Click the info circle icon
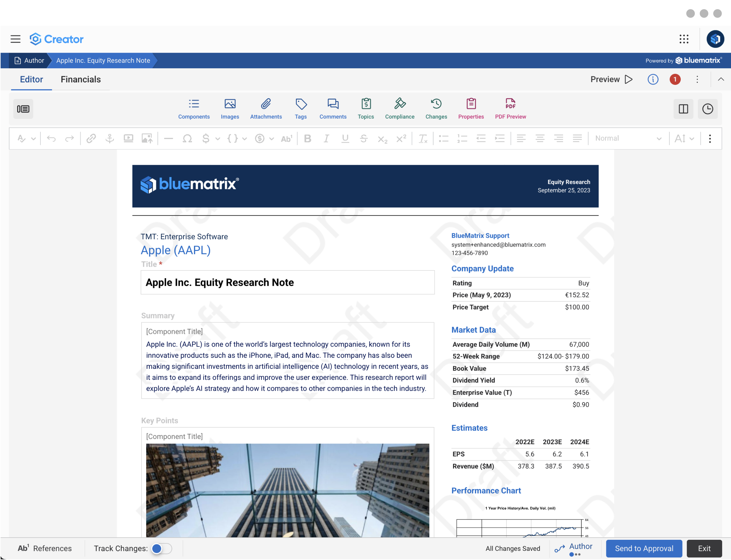Image resolution: width=731 pixels, height=560 pixels. [x=653, y=79]
